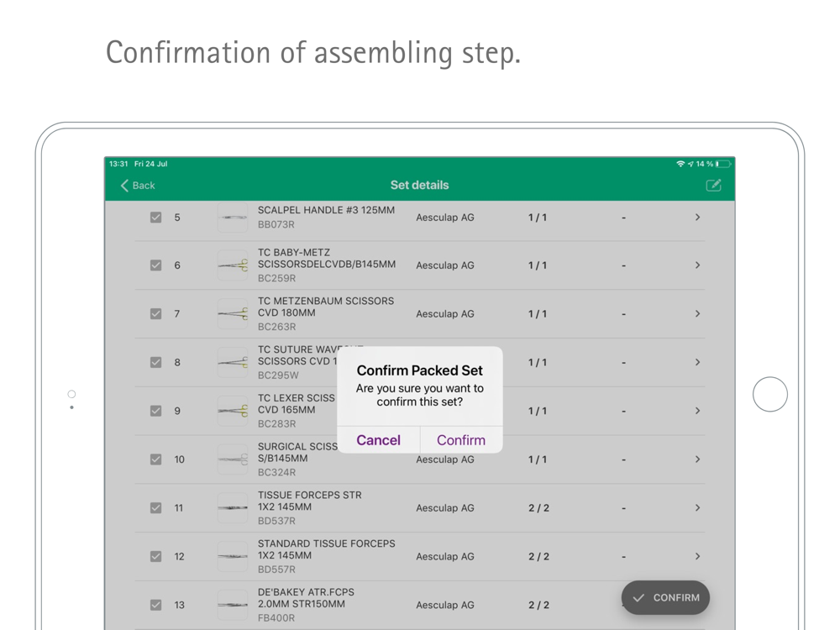Tap the edit icon in the header
Image resolution: width=840 pixels, height=630 pixels.
pos(713,186)
